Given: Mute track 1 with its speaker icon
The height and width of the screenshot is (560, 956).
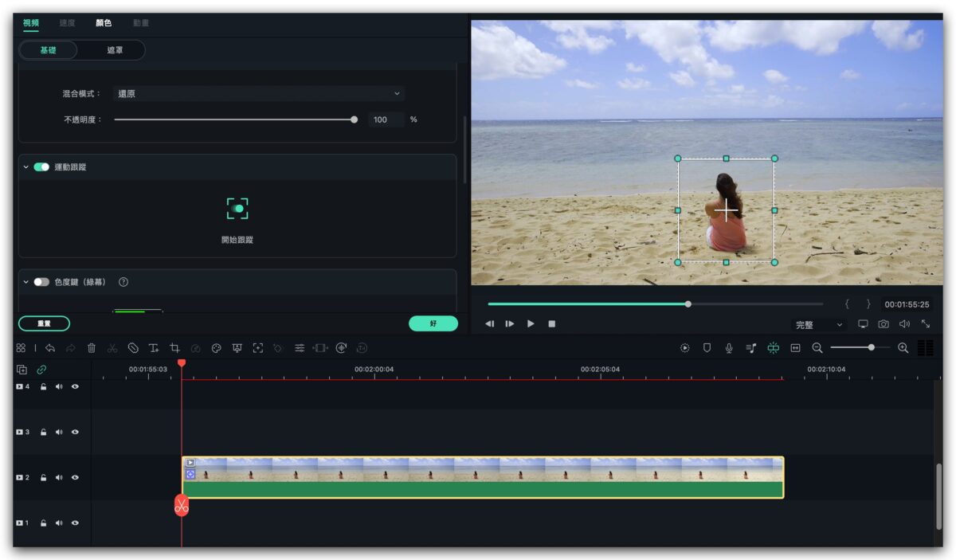Looking at the screenshot, I should click(x=59, y=523).
